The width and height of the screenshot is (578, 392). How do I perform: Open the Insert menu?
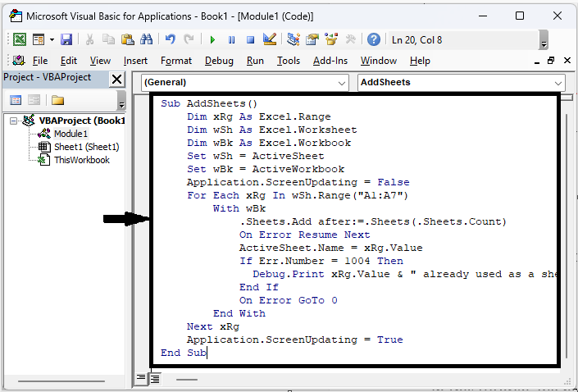(135, 61)
